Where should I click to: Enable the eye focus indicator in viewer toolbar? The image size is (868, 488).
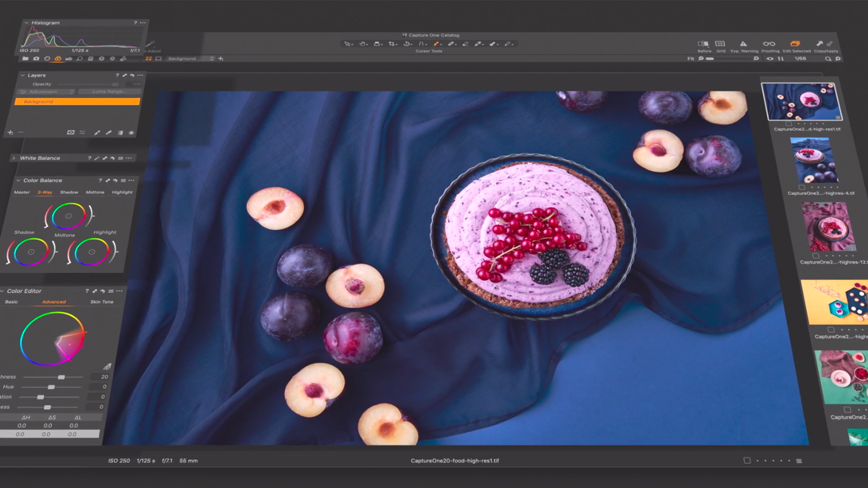[x=770, y=59]
